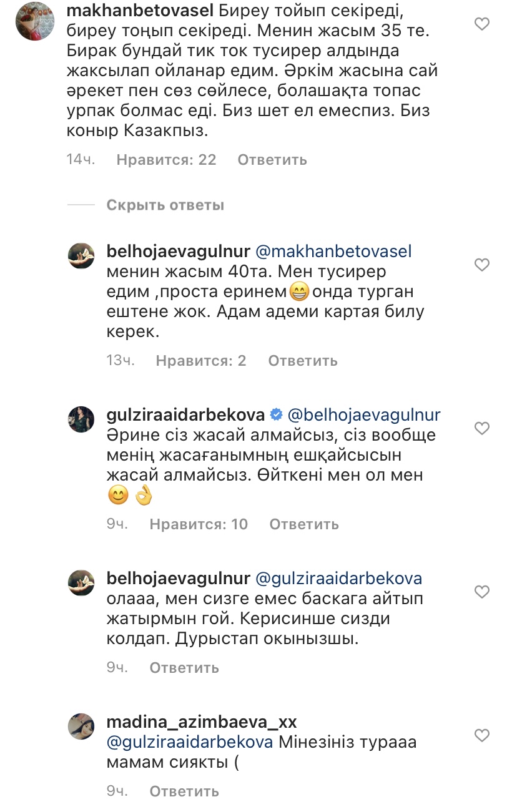Viewport: 517px width, 812px height.
Task: Reply to madina_azimbaeva_xx's comment
Action: [x=184, y=791]
